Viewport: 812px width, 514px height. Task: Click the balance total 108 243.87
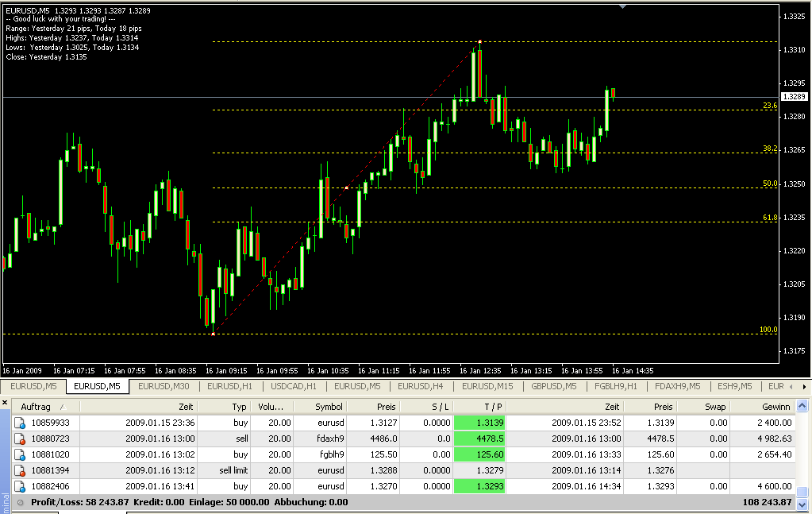[767, 503]
